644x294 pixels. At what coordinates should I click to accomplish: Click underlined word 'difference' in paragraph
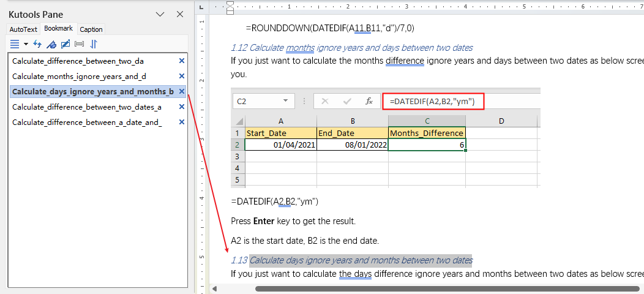(405, 61)
